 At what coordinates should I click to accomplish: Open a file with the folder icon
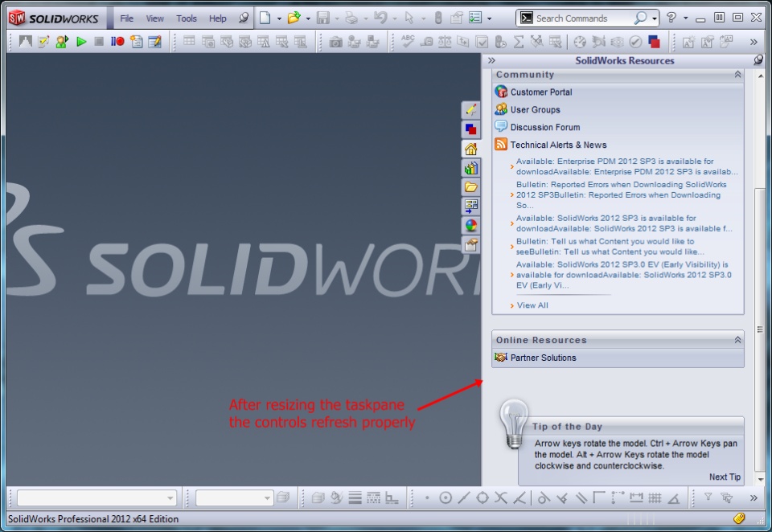pos(294,18)
